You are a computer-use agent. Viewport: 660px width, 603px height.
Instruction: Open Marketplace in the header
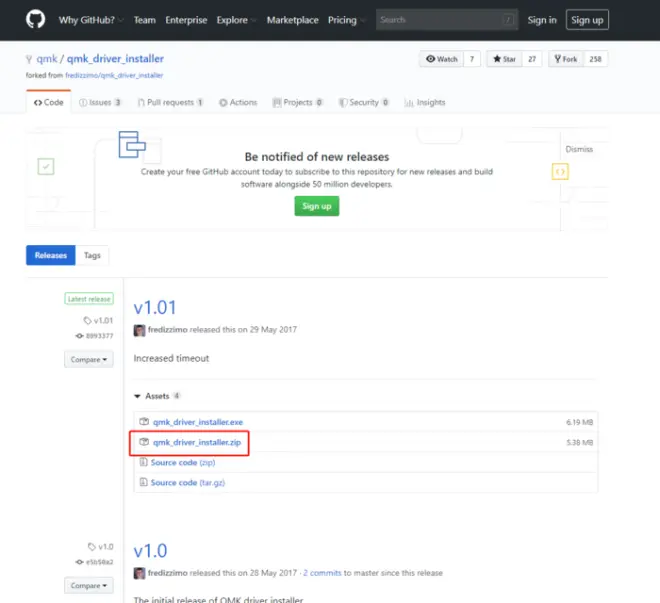(293, 20)
